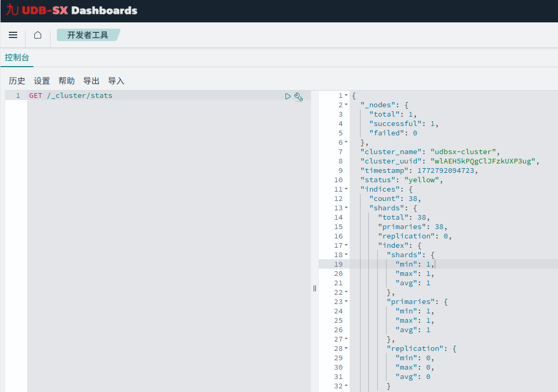Click the home icon in the toolbar
The image size is (558, 392).
tap(36, 35)
